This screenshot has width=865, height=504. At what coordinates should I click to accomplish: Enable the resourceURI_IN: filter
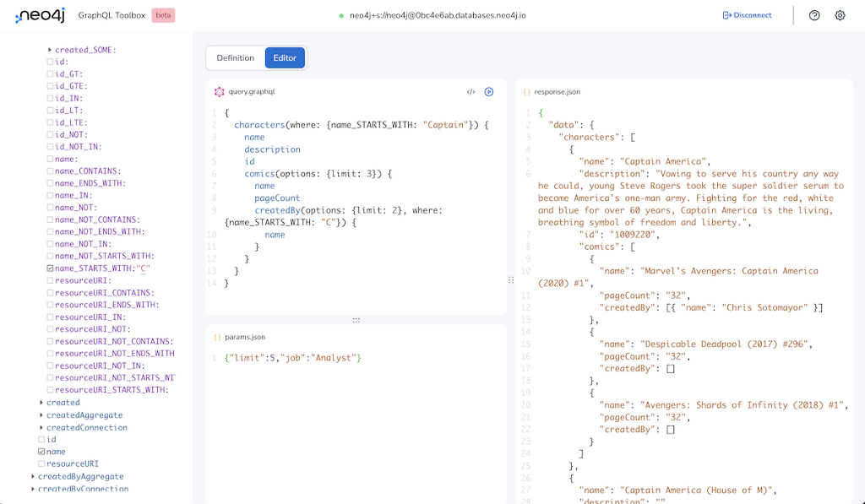(50, 317)
